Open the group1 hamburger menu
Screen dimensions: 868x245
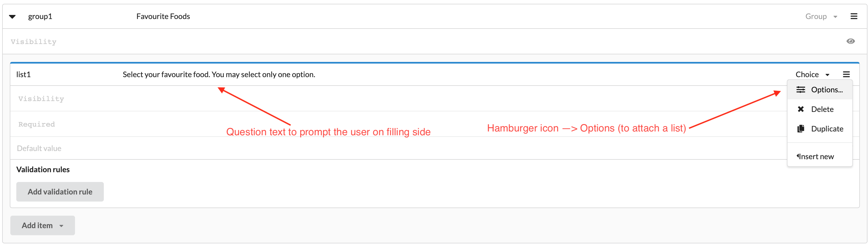(x=854, y=16)
